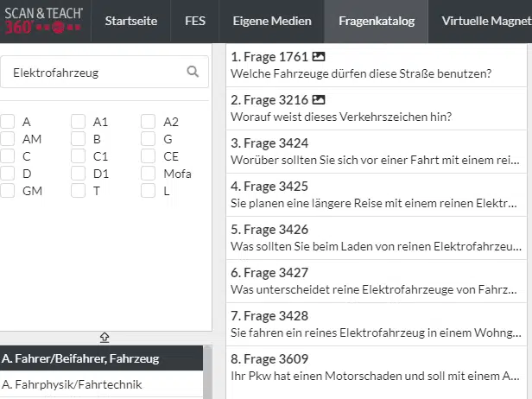532x399 pixels.
Task: Tick the Mofa checkbox
Action: pyautogui.click(x=149, y=174)
